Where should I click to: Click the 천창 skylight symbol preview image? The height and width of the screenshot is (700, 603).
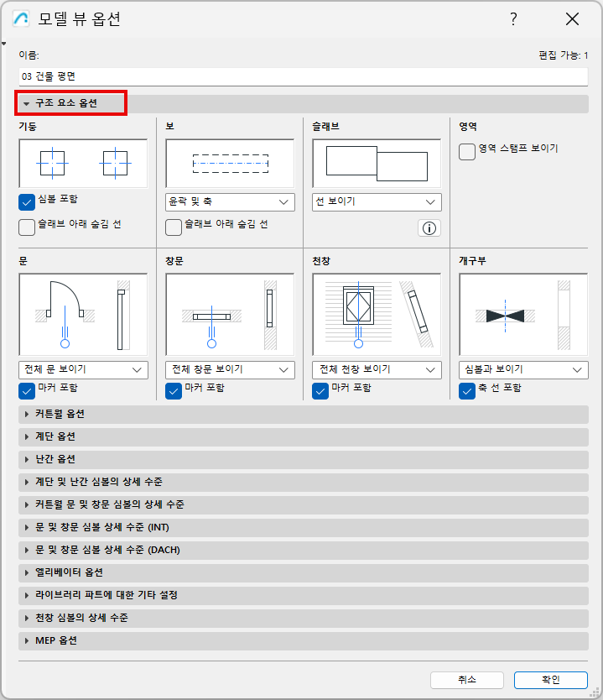click(x=377, y=315)
